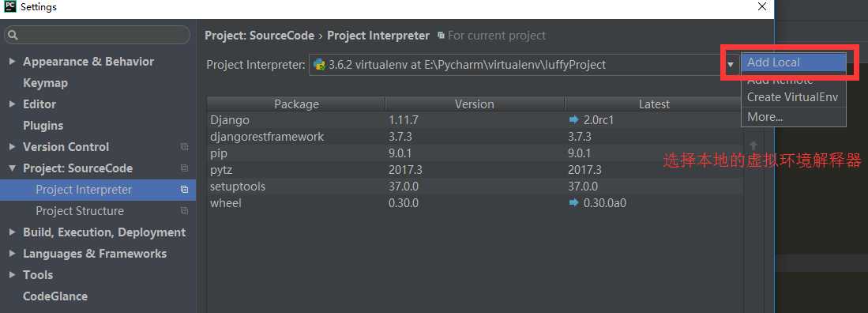Collapse the Project: SourceCode tree node
The image size is (868, 313).
pos(12,168)
